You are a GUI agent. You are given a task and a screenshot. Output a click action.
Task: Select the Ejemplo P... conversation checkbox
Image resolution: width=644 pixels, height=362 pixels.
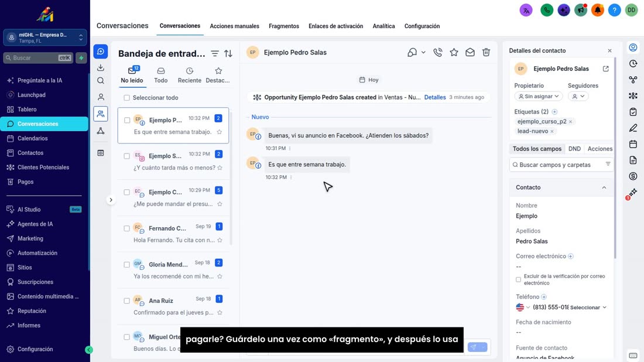[127, 121]
